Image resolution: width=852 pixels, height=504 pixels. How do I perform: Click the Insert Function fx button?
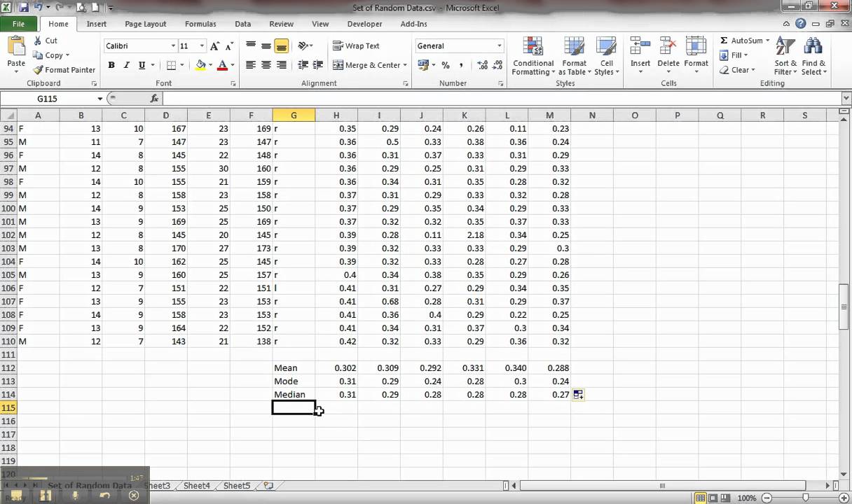click(153, 99)
